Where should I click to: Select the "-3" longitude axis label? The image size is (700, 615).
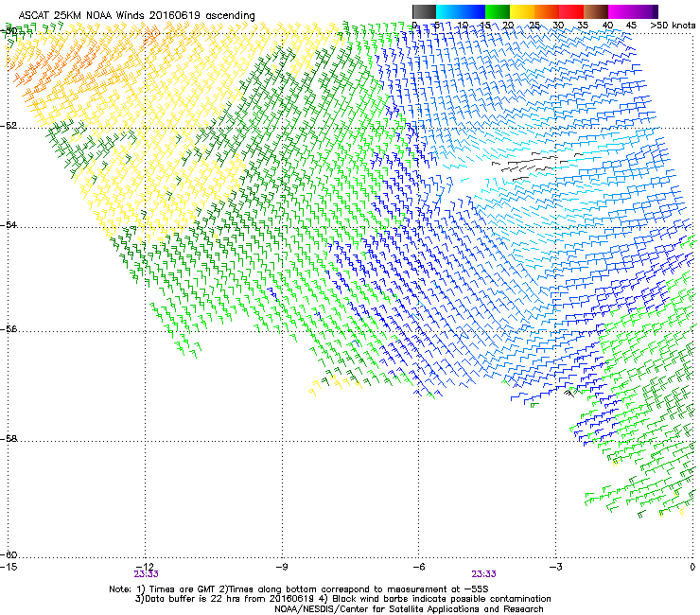[x=555, y=567]
